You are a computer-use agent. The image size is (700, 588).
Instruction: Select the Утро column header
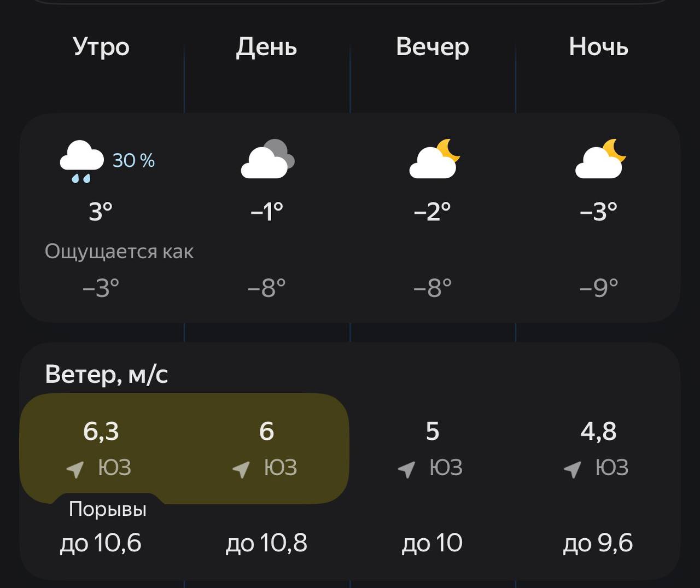point(101,47)
